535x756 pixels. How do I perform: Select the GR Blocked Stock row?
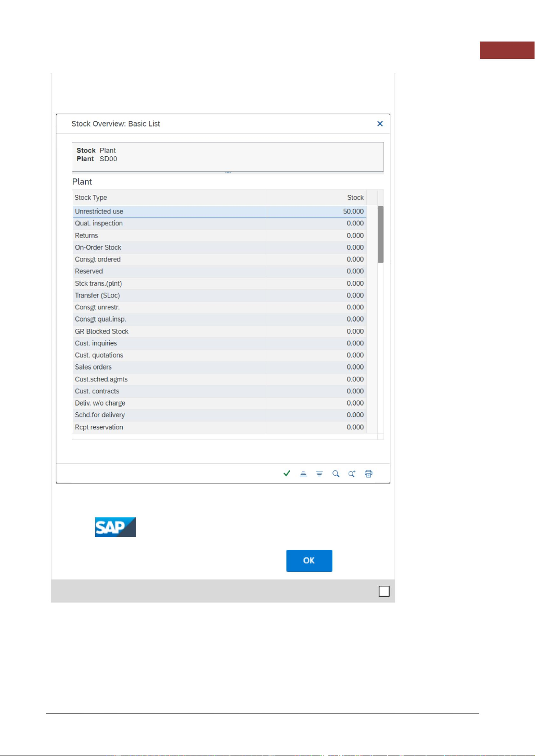[x=102, y=332]
